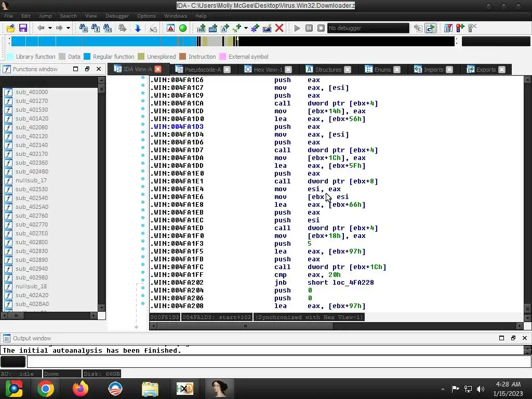Image resolution: width=532 pixels, height=399 pixels.
Task: Switch to the Exports tab
Action: (x=486, y=70)
